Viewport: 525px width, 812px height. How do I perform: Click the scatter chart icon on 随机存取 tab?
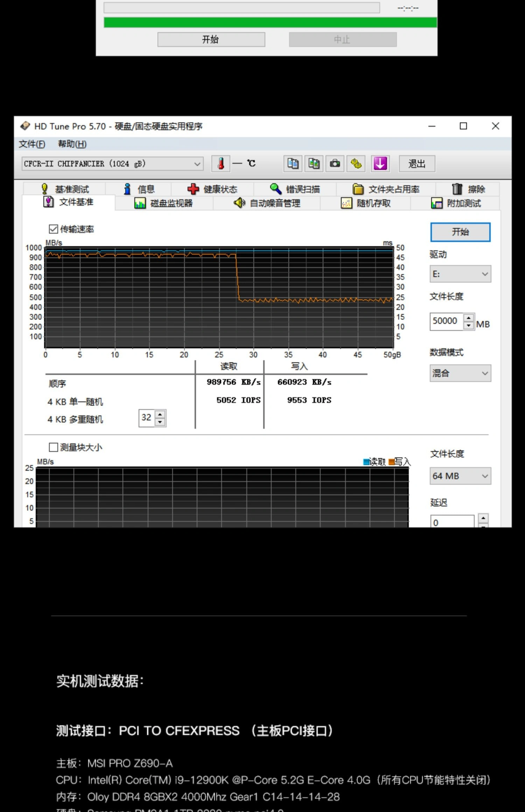coord(346,203)
